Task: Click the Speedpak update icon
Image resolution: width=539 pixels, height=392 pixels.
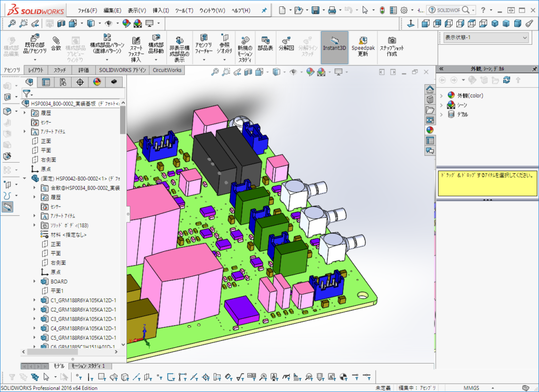Action: point(363,41)
